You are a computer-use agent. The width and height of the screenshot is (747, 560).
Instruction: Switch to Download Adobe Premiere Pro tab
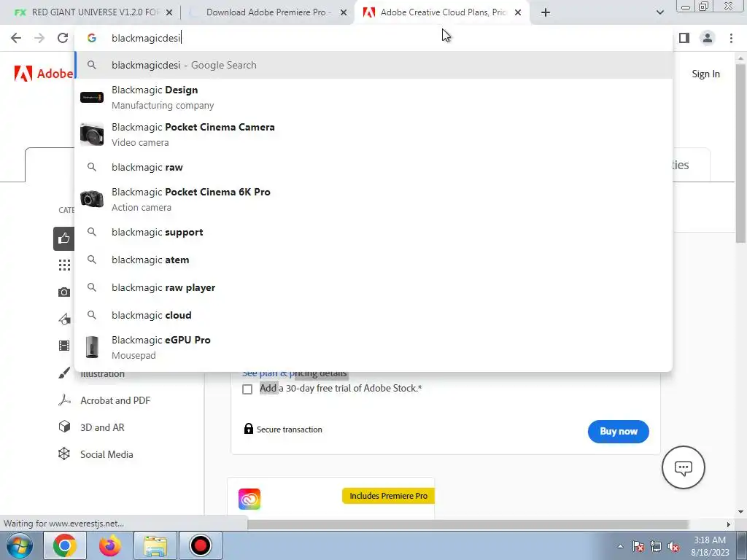tap(268, 12)
